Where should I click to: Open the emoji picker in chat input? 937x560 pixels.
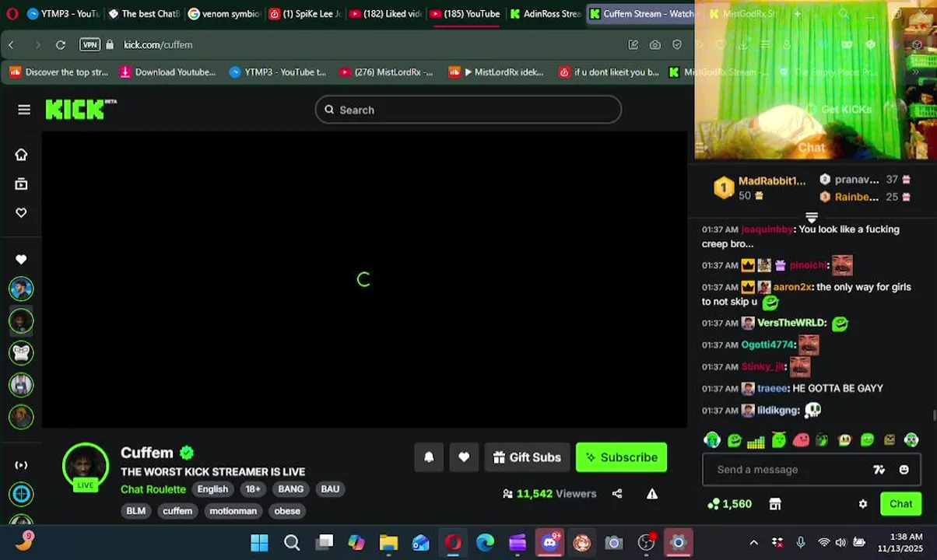point(904,470)
